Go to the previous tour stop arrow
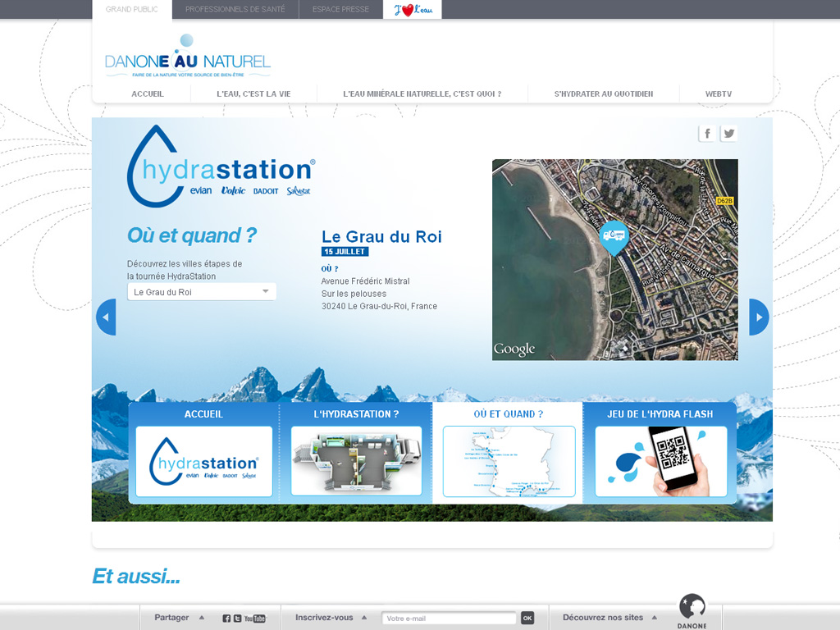This screenshot has width=840, height=630. 106,317
